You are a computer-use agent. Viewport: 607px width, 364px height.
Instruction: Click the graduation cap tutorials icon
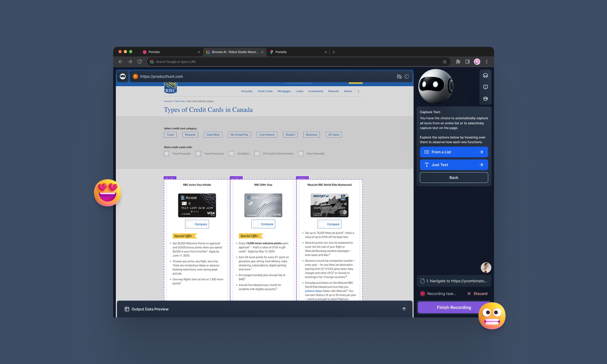coord(485,99)
